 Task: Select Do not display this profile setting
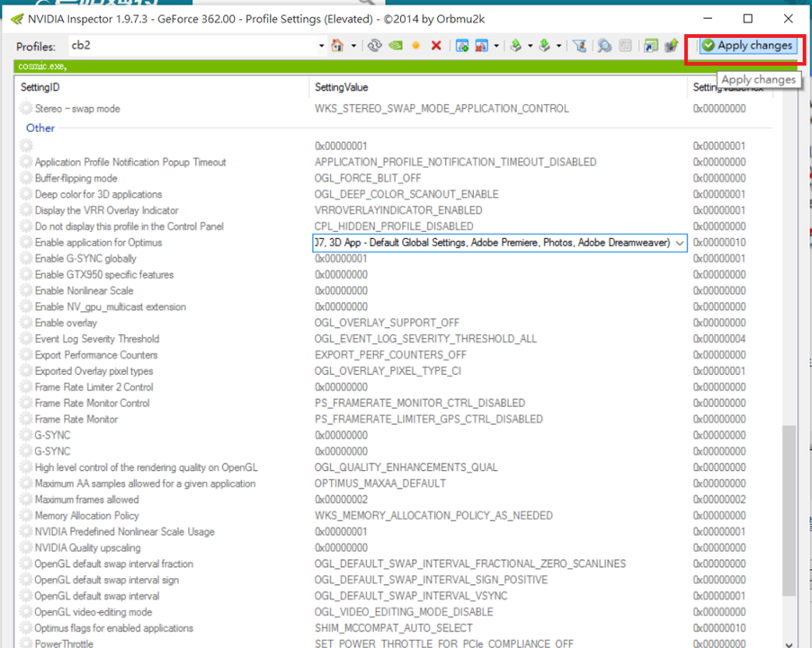pos(129,226)
